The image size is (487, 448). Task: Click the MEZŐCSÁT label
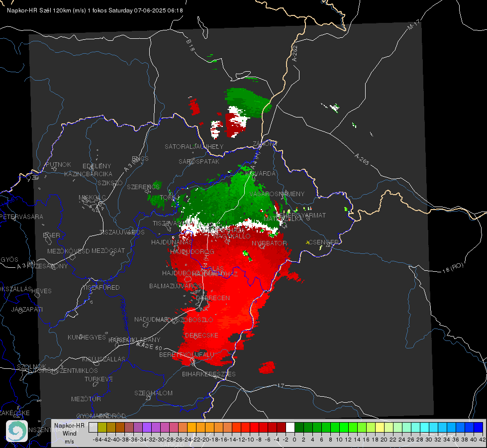[x=108, y=250]
